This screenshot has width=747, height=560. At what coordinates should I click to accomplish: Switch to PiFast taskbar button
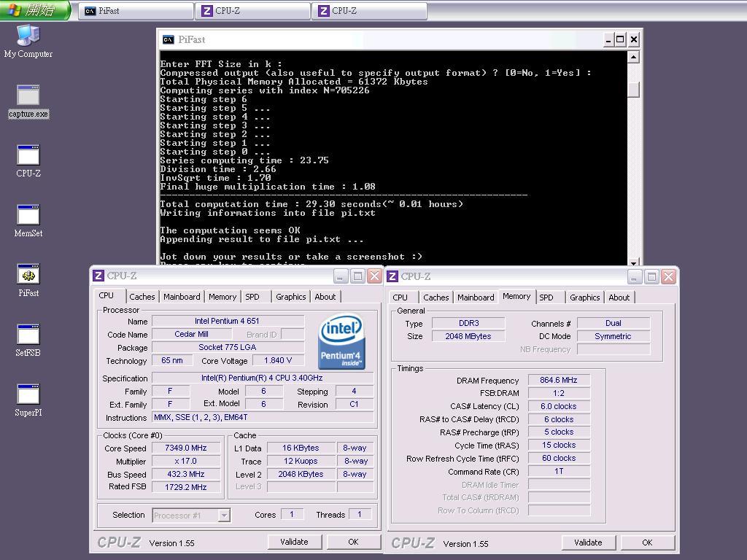pos(136,11)
